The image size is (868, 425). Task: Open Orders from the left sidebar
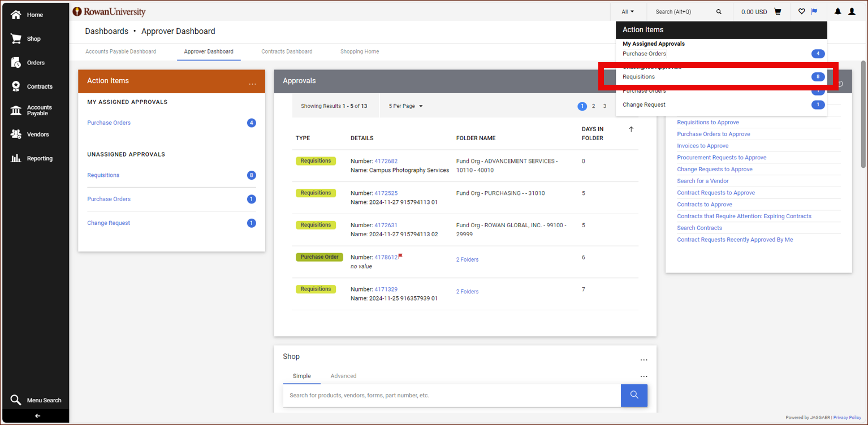tap(16, 63)
